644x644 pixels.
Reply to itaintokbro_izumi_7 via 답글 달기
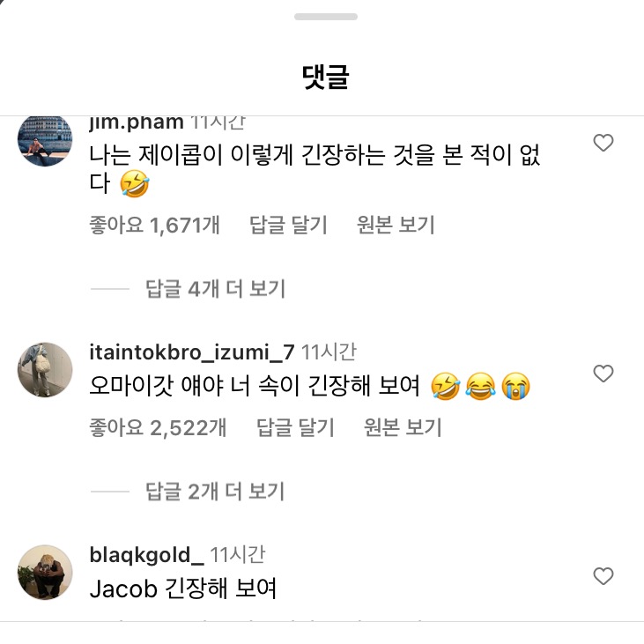(x=295, y=428)
